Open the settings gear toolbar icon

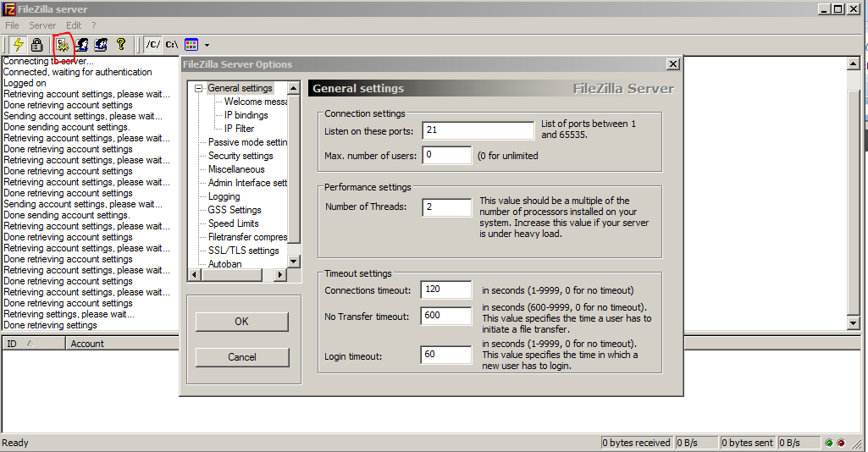(x=63, y=45)
